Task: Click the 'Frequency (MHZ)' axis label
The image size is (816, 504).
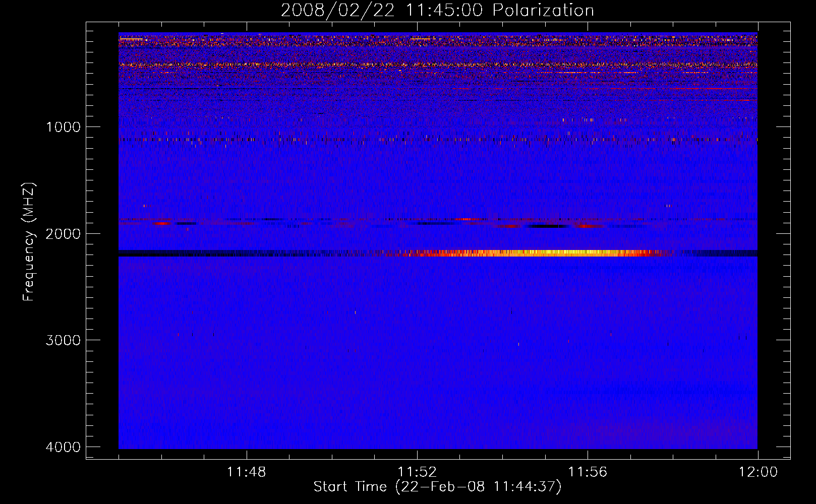Action: point(29,242)
